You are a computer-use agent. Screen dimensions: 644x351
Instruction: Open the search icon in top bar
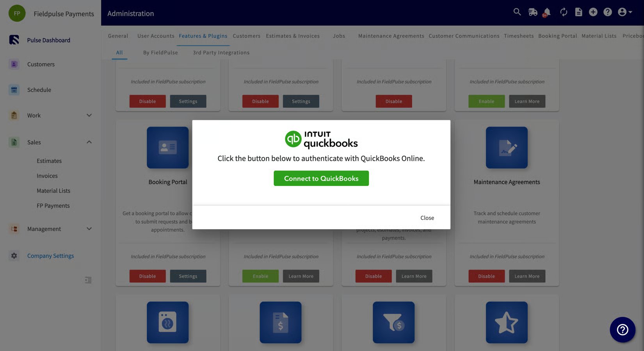[x=517, y=12]
